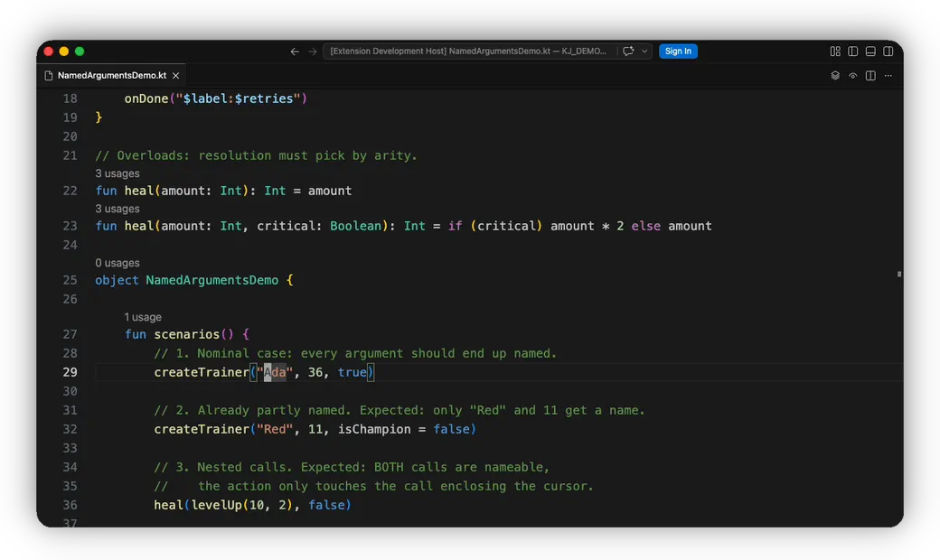The height and width of the screenshot is (560, 940).
Task: Expand the chat dropdown chevron
Action: tap(644, 51)
